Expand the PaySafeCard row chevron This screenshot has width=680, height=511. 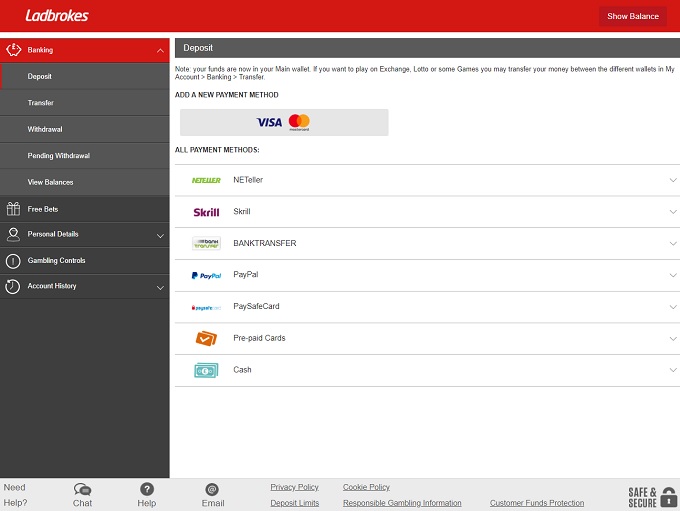673,307
